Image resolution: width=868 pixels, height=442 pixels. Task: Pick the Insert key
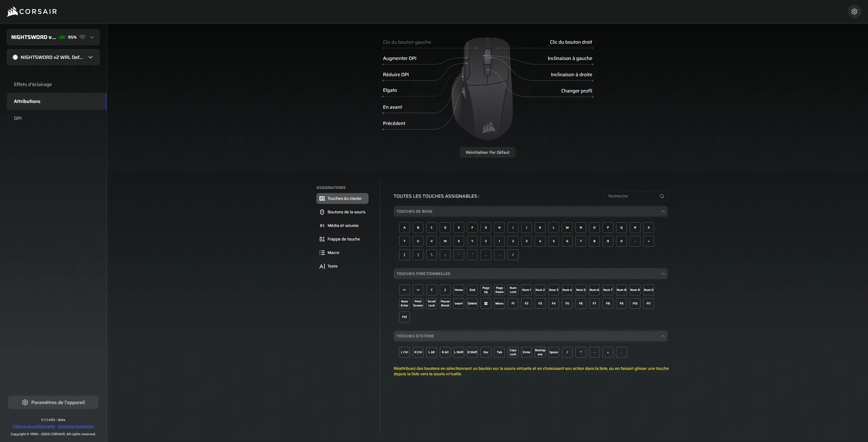click(x=459, y=303)
